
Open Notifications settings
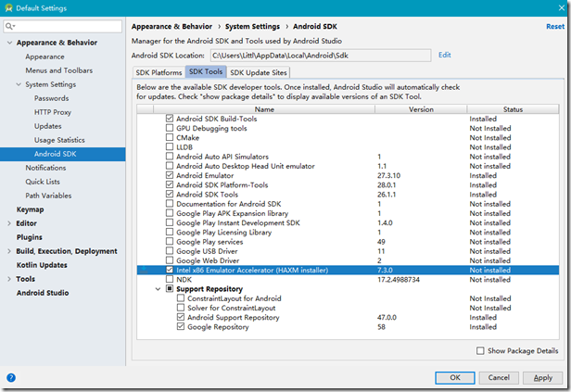45,168
